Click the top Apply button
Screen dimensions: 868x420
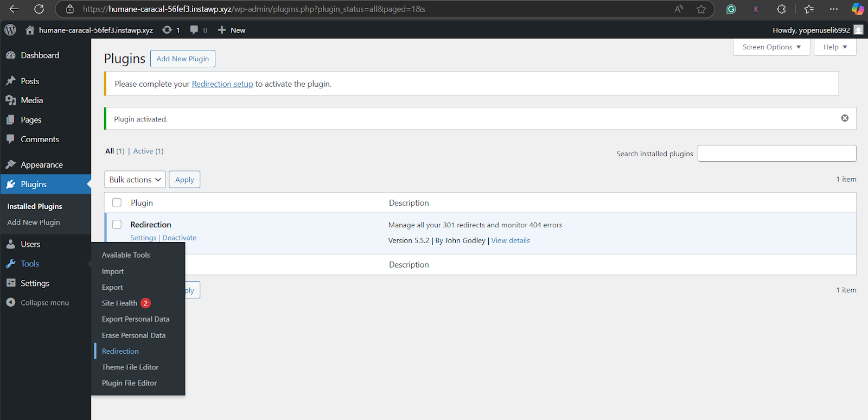coord(184,180)
